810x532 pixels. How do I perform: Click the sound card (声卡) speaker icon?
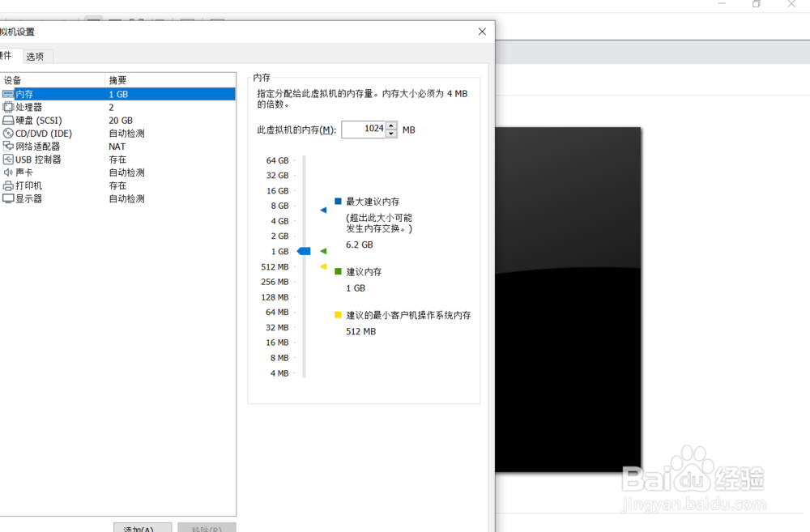8,172
